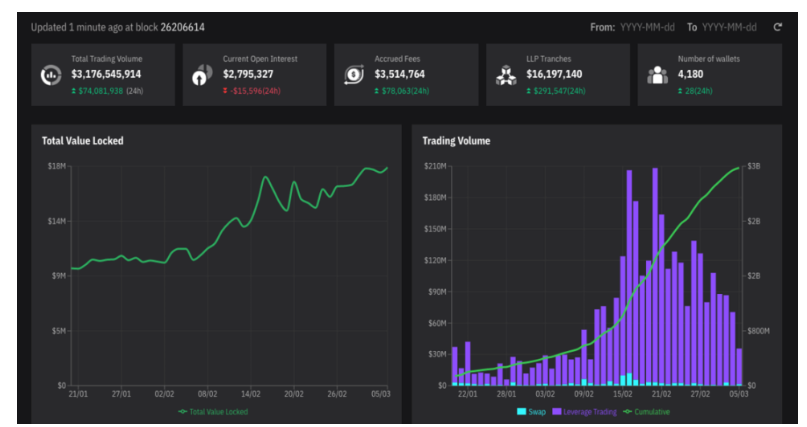Click the Accrued Fees dollar coin icon
The height and width of the screenshot is (427, 807).
[x=354, y=75]
